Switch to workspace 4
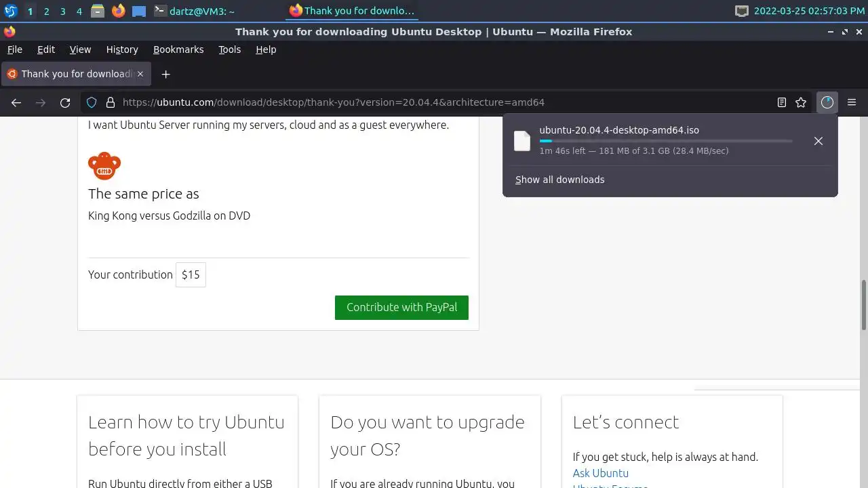The width and height of the screenshot is (868, 488). pos(79,12)
